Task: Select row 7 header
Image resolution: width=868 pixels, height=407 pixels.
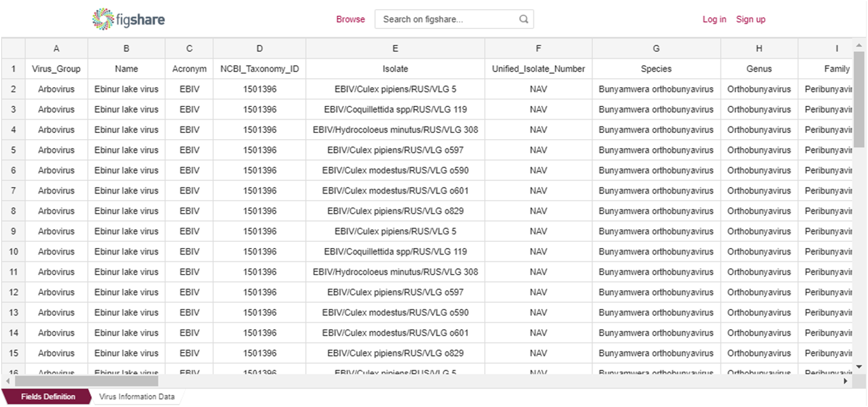Action: pyautogui.click(x=13, y=190)
